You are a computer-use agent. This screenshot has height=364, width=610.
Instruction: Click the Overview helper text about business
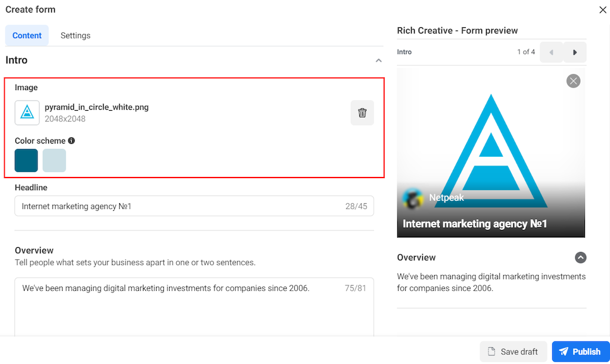click(x=135, y=263)
